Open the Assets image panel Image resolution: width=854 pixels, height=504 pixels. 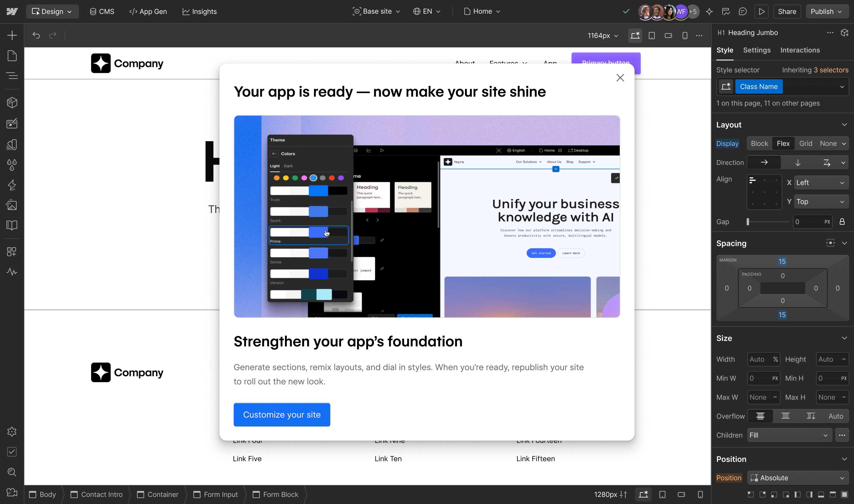pos(12,205)
